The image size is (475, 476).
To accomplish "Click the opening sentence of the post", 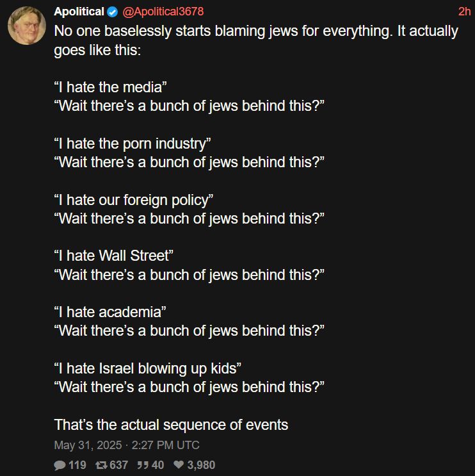I will [x=256, y=31].
